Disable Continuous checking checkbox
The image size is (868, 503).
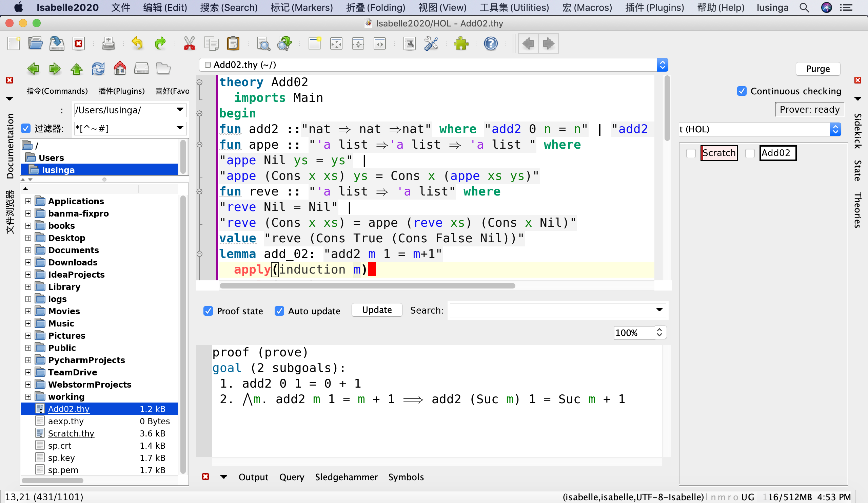(x=742, y=91)
